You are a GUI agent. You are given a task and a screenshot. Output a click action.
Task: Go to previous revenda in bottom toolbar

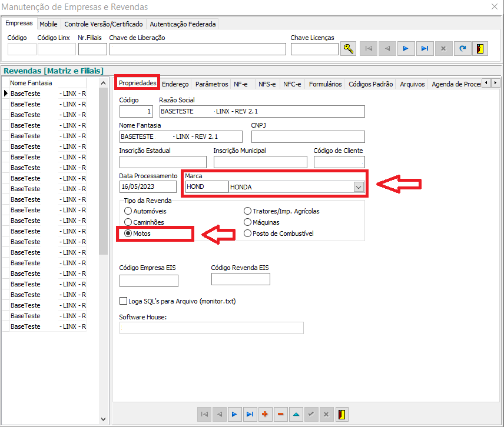click(220, 414)
